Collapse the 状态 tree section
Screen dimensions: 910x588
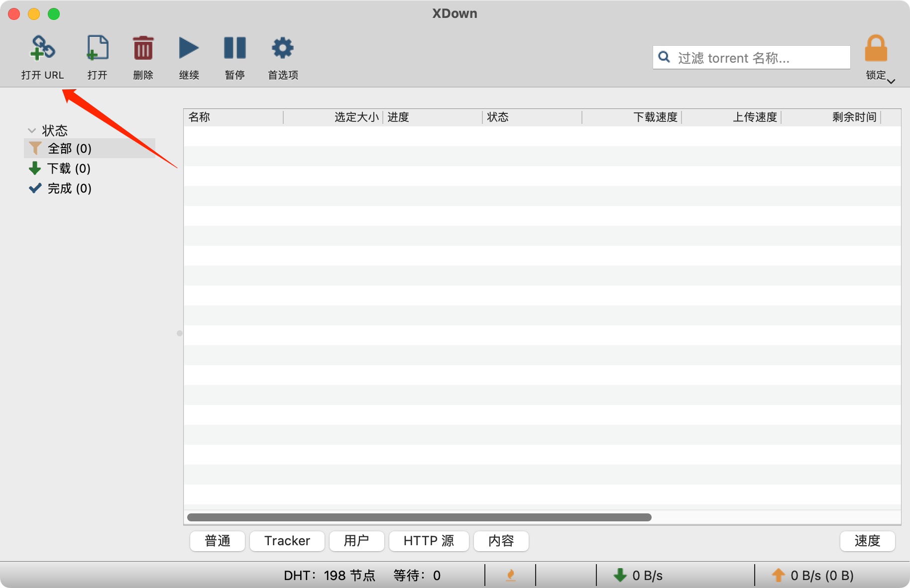click(32, 130)
